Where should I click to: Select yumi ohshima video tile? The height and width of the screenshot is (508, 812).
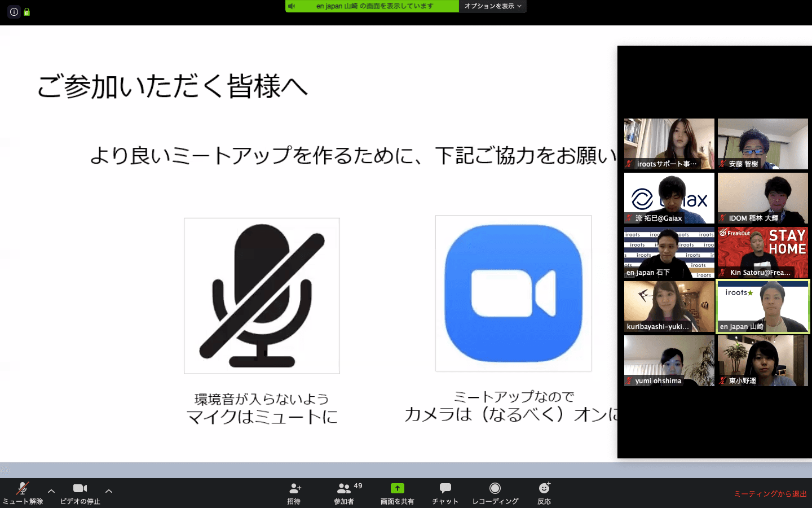(669, 361)
